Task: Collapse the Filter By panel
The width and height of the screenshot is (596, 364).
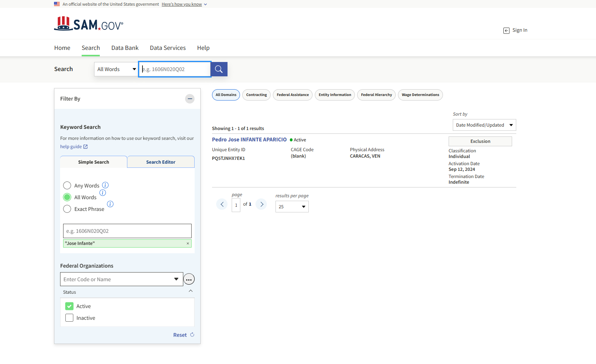Action: [190, 99]
